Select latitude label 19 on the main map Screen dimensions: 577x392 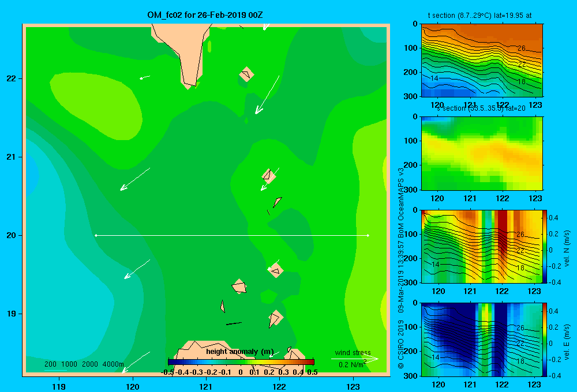click(x=12, y=314)
